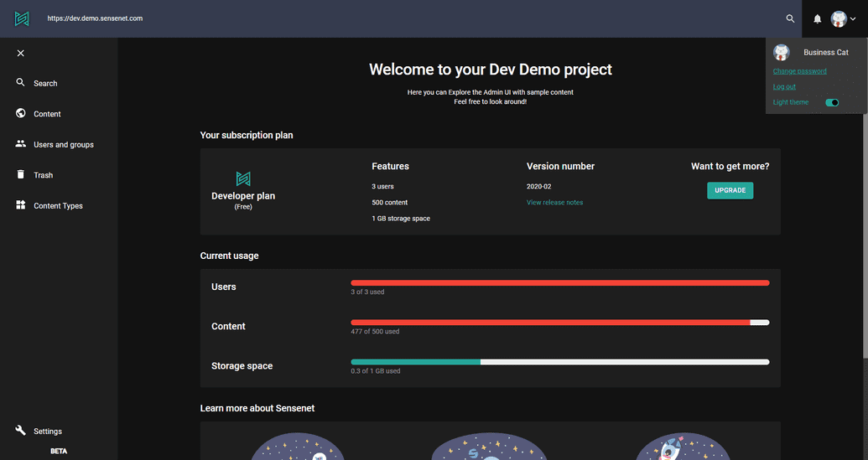Click the '3 users' feature text
Viewport: 868px width, 460px height.
click(382, 186)
